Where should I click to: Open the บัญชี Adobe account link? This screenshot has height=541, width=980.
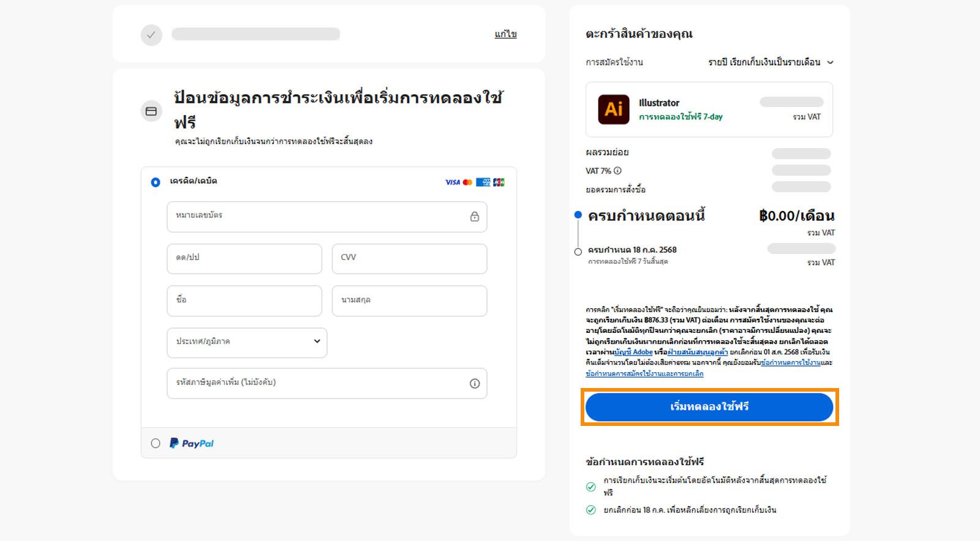click(634, 353)
